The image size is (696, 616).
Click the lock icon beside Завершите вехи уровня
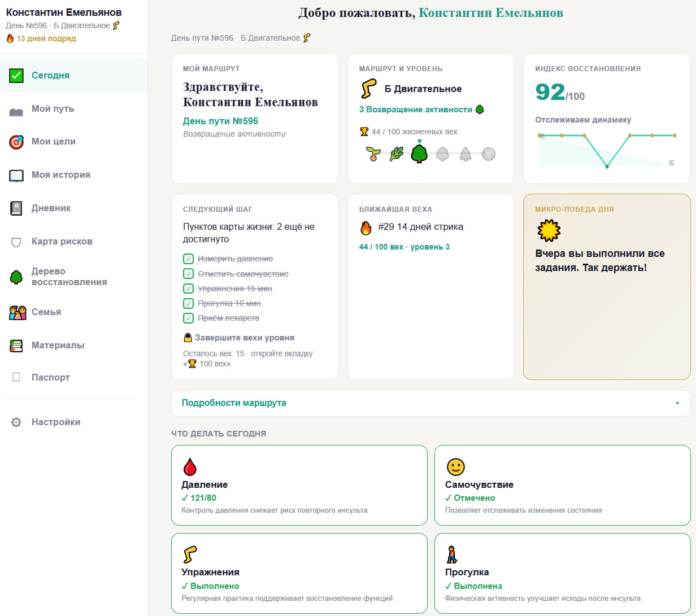tap(188, 338)
